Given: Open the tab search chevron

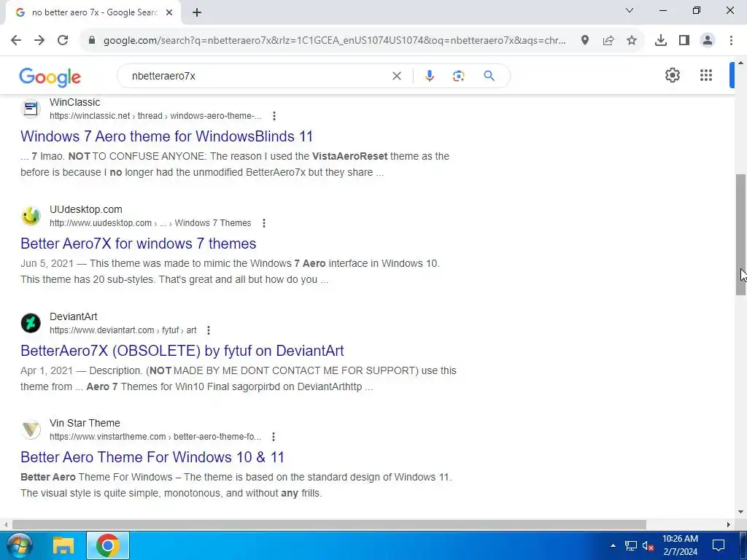Looking at the screenshot, I should 630,10.
